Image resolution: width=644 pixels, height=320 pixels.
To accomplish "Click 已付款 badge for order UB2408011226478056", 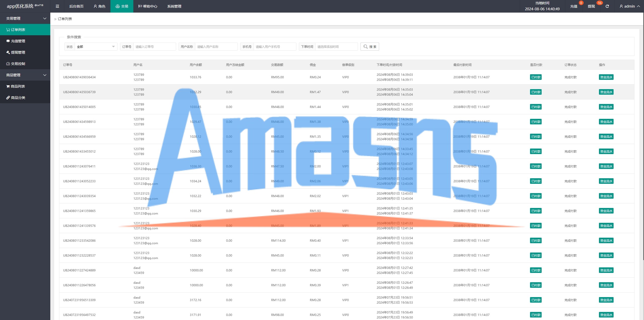I will tap(536, 285).
